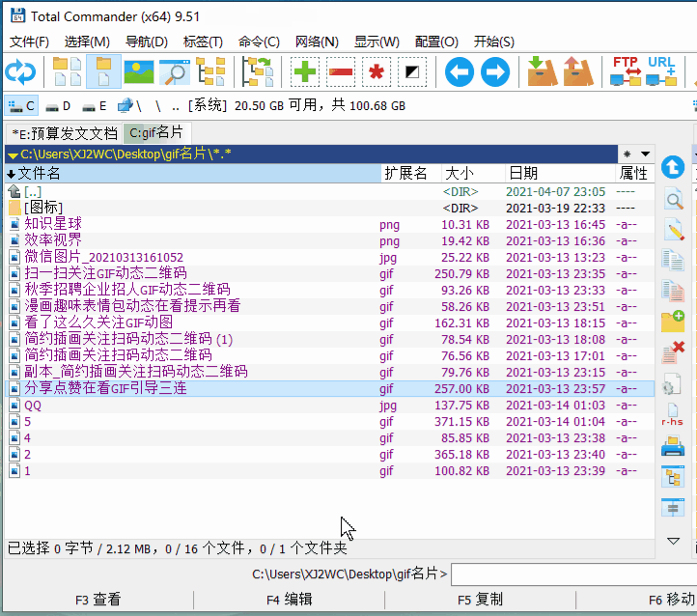This screenshot has width=697, height=616.
Task: Select drive D button
Action: point(58,106)
